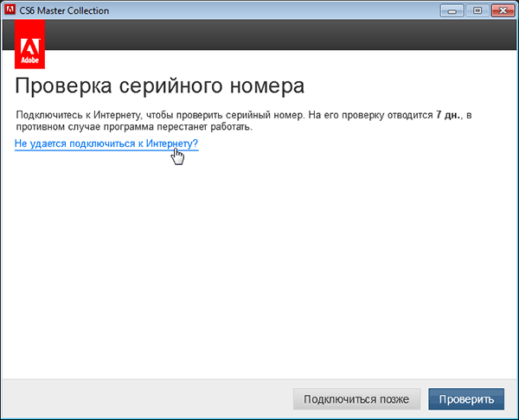This screenshot has width=519, height=420.
Task: Click the "CS6 Master Collection" window title
Action: (x=64, y=10)
